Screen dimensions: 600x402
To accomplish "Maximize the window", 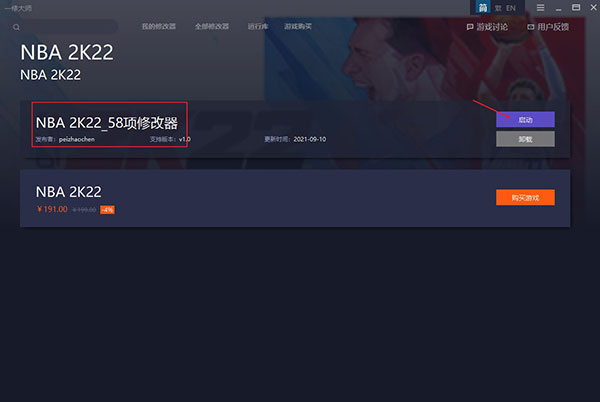I will (x=576, y=8).
